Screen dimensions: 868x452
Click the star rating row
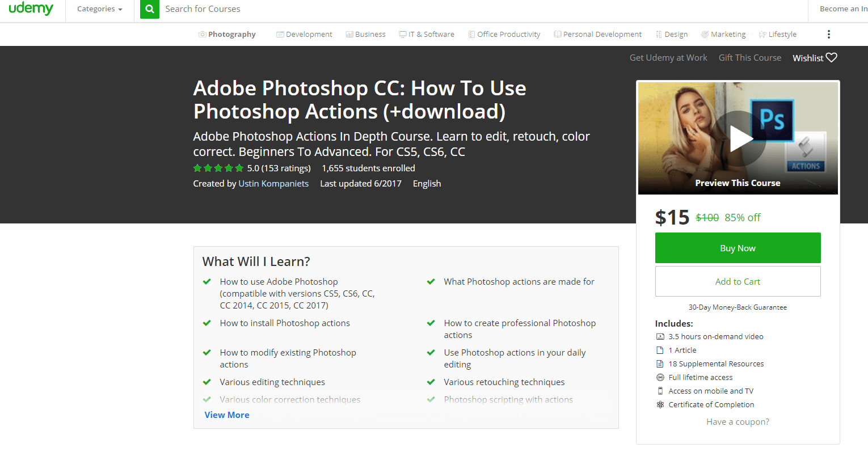coord(218,168)
